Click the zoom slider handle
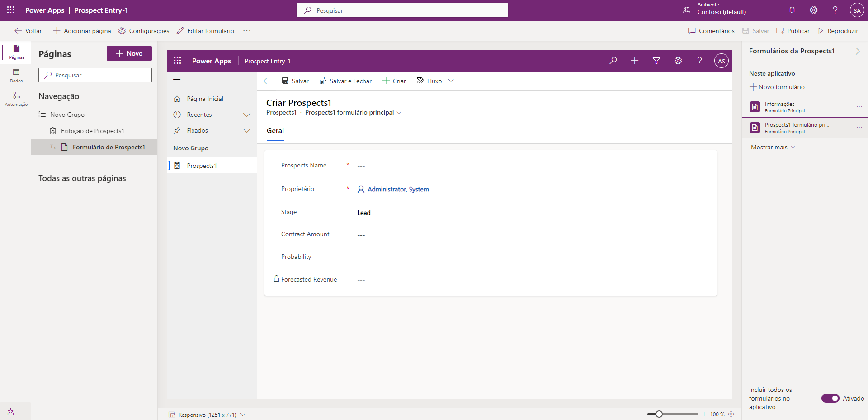Screen dimensions: 868x420 pyautogui.click(x=659, y=414)
